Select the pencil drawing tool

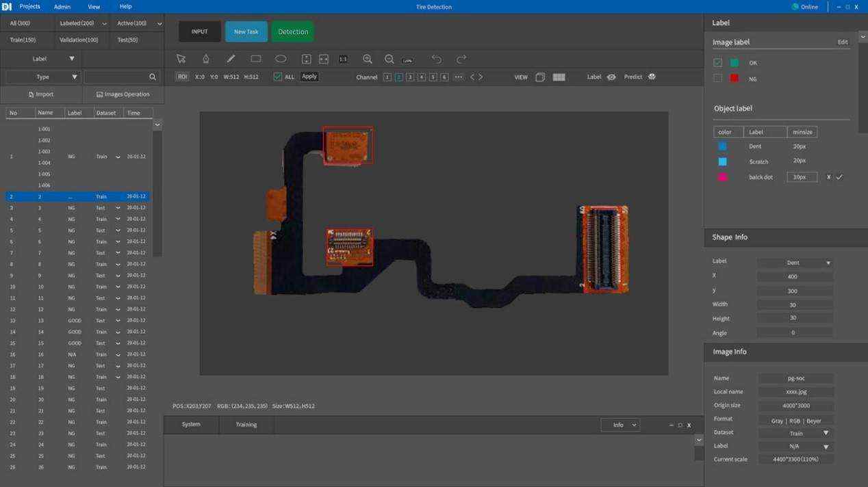pos(231,59)
